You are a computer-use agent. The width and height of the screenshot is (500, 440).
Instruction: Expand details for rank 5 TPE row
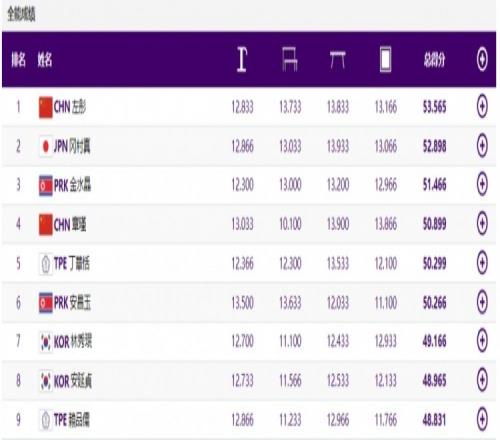[482, 263]
